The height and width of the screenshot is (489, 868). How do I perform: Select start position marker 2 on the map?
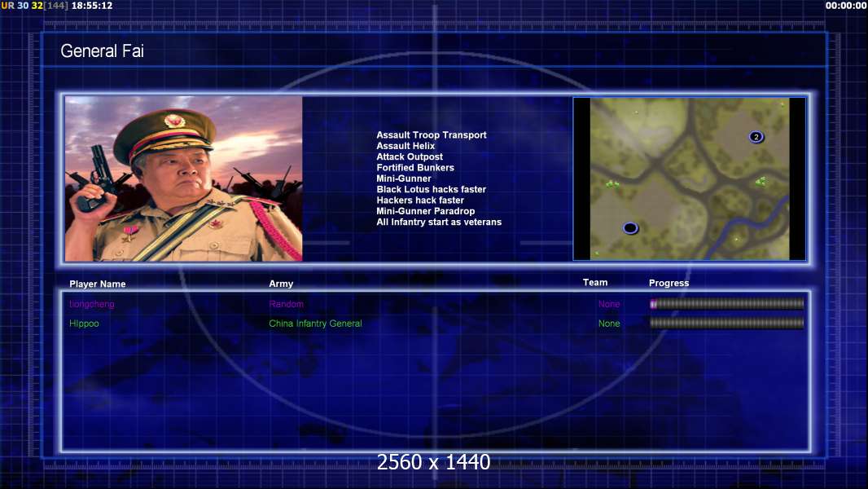coord(756,137)
